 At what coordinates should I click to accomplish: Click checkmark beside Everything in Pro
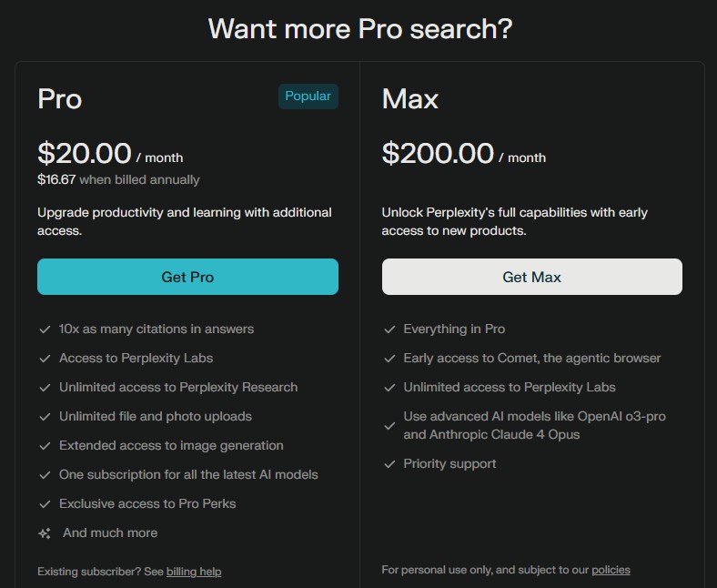(389, 329)
